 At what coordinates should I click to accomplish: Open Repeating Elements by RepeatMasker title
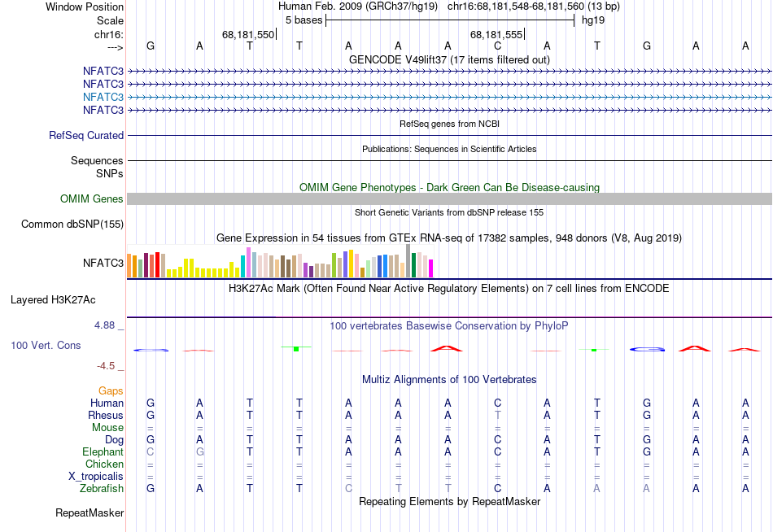[449, 501]
